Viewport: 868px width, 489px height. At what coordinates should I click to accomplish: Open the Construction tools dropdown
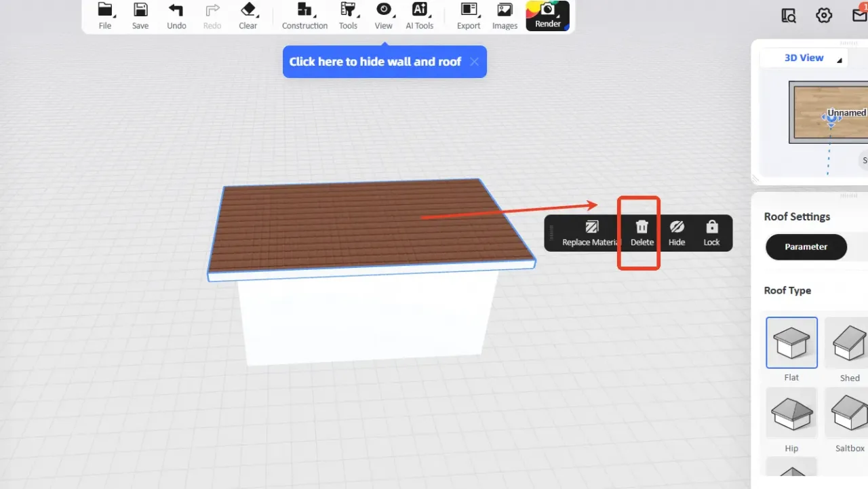pyautogui.click(x=304, y=16)
